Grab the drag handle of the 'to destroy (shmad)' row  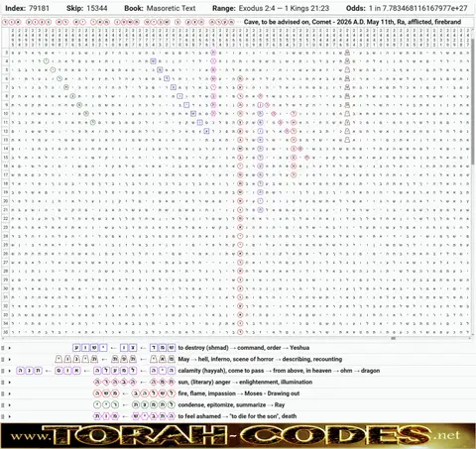click(3, 348)
